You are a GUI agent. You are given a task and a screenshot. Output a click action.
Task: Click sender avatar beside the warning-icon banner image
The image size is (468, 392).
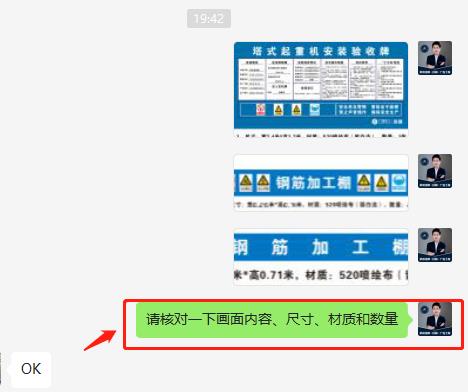click(435, 171)
